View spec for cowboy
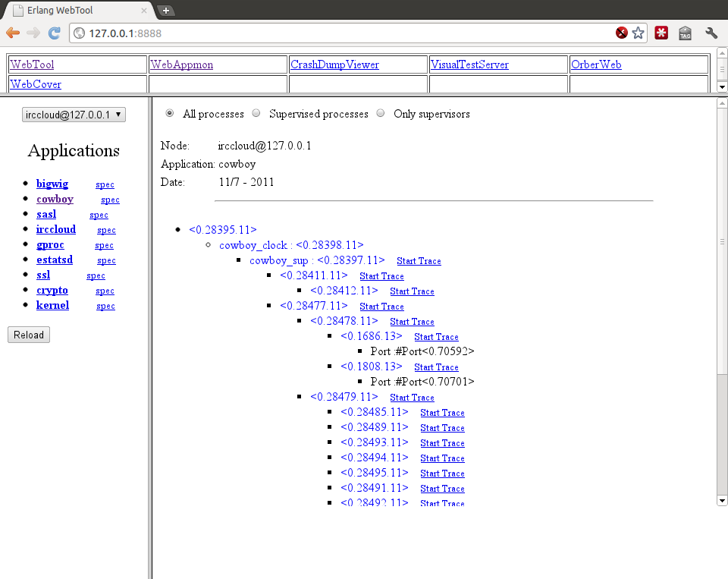Screen dimensions: 728x579 click(111, 200)
